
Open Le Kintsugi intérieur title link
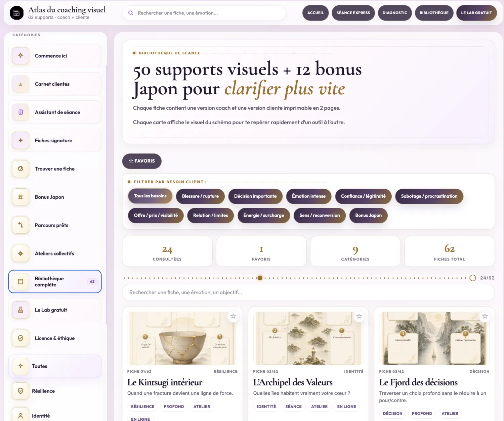165,382
